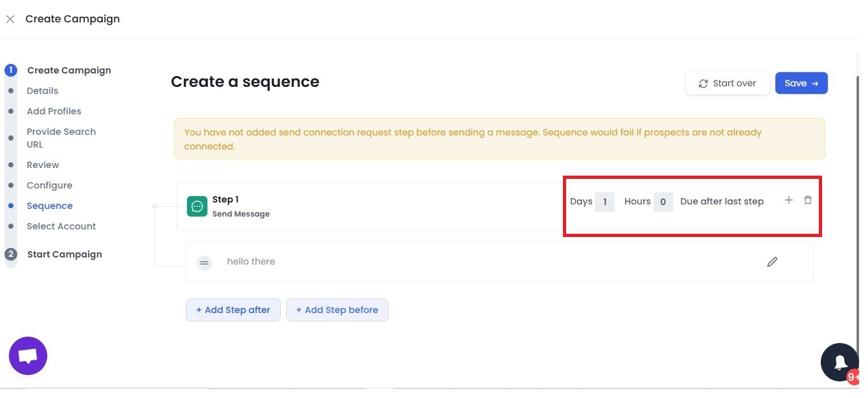Select the Review step in sidebar
Screen dimensions: 868x398
[43, 165]
